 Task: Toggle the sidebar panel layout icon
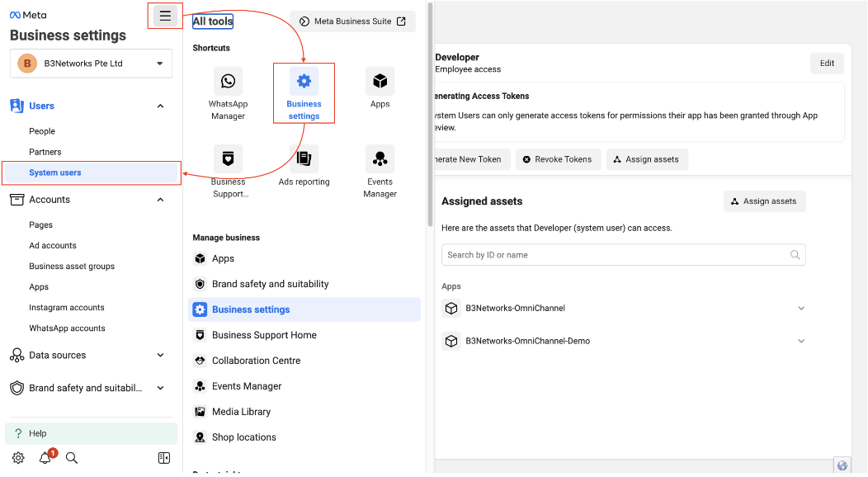tap(164, 458)
